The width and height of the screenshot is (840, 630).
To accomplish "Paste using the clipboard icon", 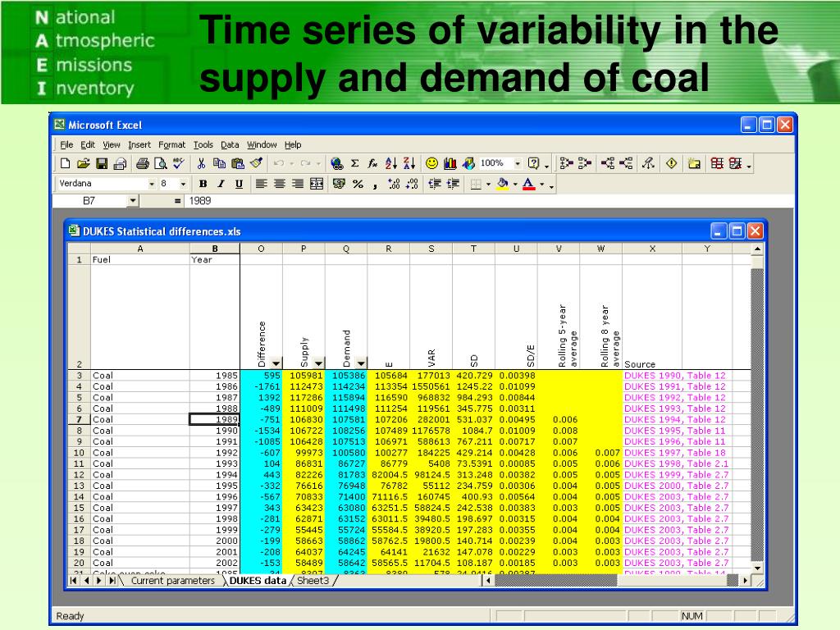I will click(x=238, y=163).
